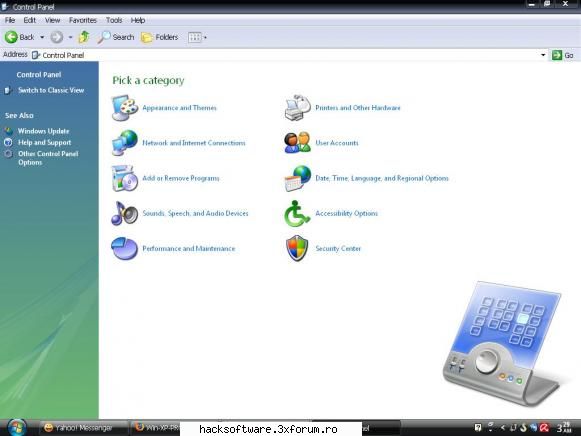Click Appearance and Themes link
The image size is (581, 436).
[179, 108]
